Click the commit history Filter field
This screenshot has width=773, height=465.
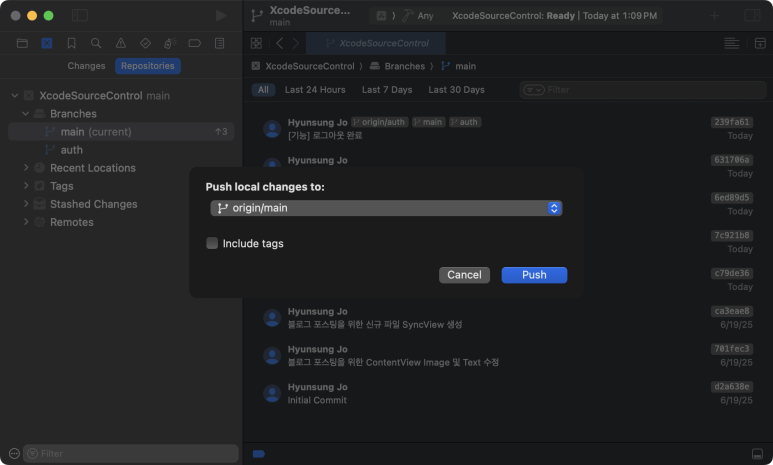pyautogui.click(x=643, y=90)
